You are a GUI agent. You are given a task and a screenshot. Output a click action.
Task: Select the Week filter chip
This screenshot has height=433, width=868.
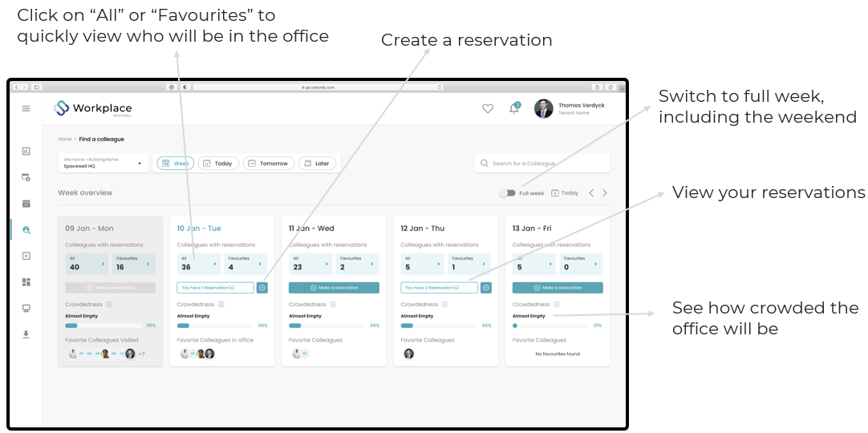click(176, 163)
